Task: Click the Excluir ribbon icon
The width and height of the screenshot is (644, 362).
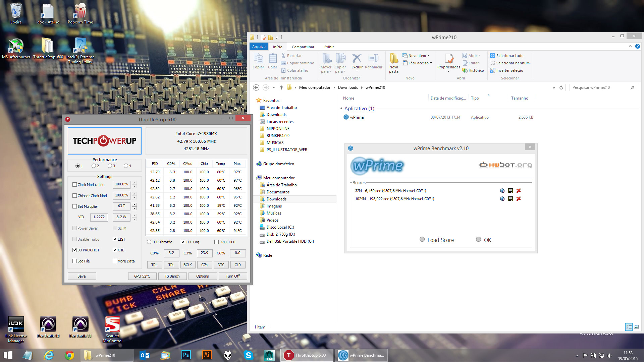Action: pos(357,62)
